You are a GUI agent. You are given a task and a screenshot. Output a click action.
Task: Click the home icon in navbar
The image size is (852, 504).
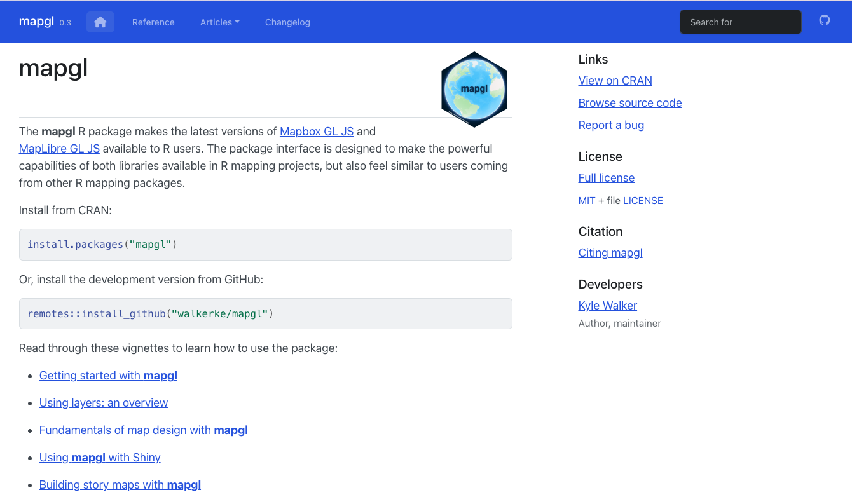point(100,22)
